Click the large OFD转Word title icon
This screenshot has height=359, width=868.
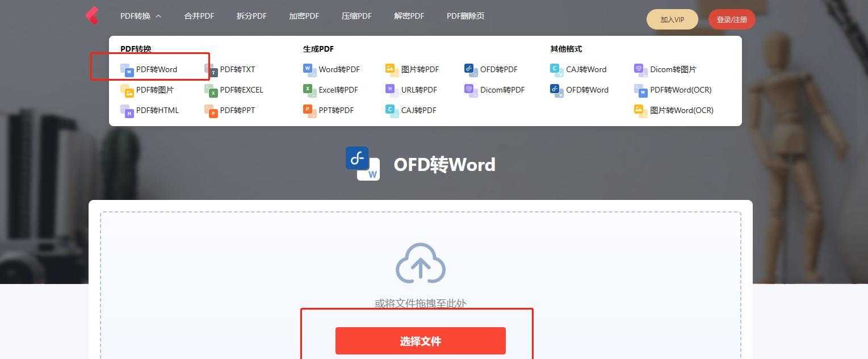363,164
